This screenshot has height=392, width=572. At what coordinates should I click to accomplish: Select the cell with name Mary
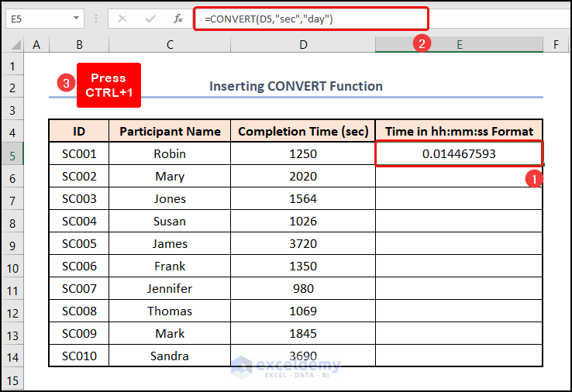pos(170,176)
